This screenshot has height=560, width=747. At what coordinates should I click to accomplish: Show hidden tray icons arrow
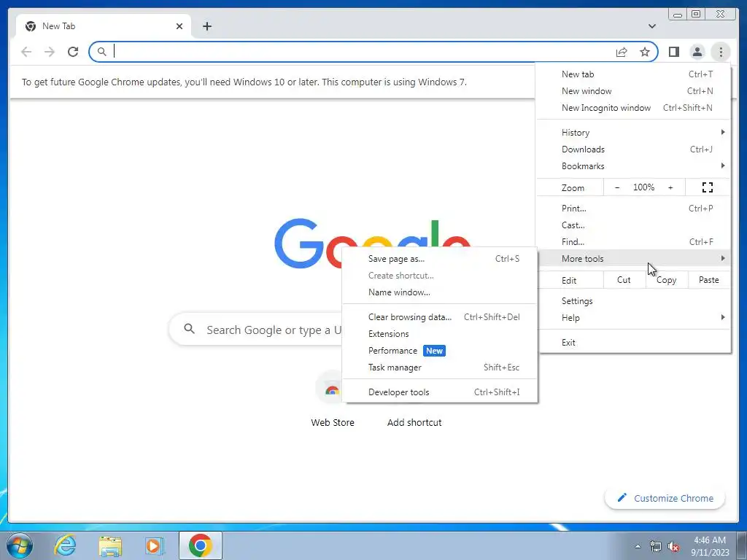(x=638, y=546)
